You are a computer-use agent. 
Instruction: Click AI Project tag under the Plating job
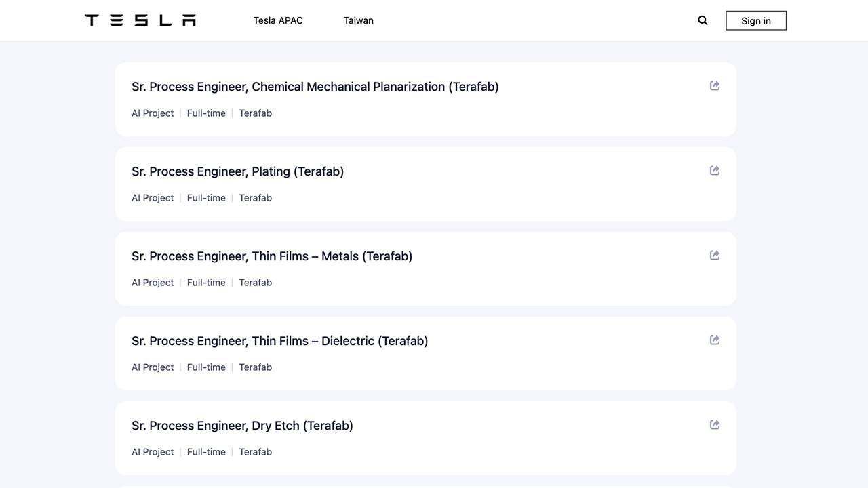[153, 198]
